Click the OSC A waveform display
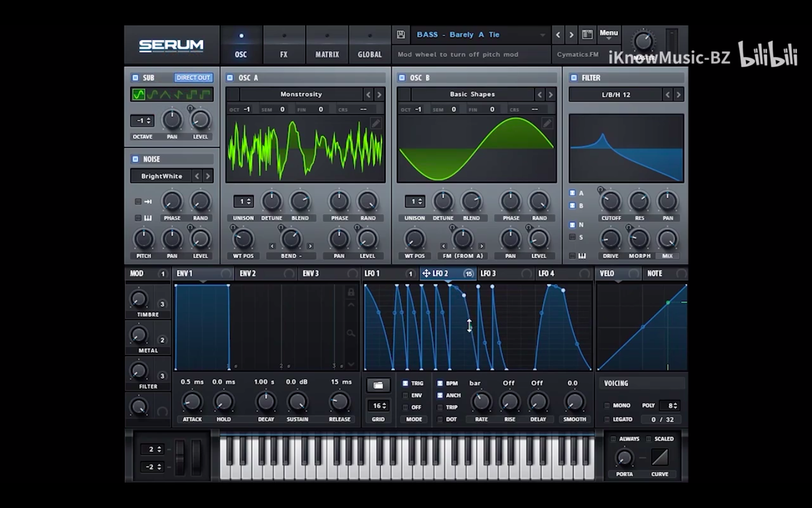Image resolution: width=812 pixels, height=508 pixels. 305,149
